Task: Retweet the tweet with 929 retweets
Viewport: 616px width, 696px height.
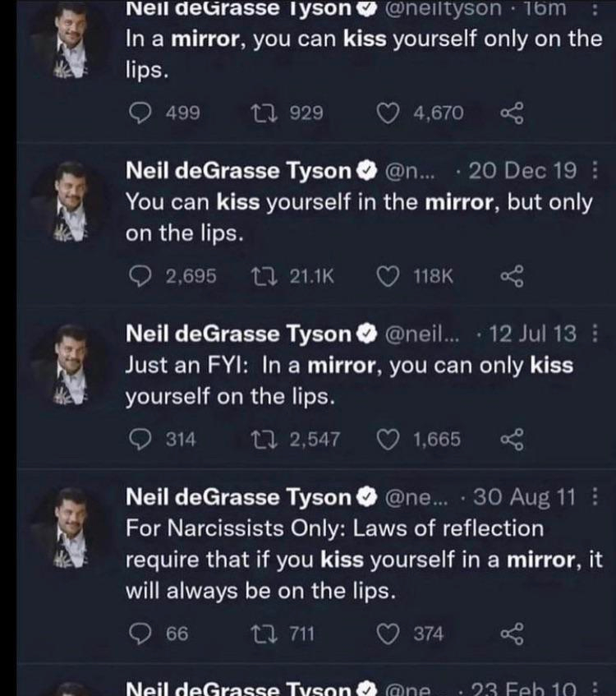Action: click(260, 113)
